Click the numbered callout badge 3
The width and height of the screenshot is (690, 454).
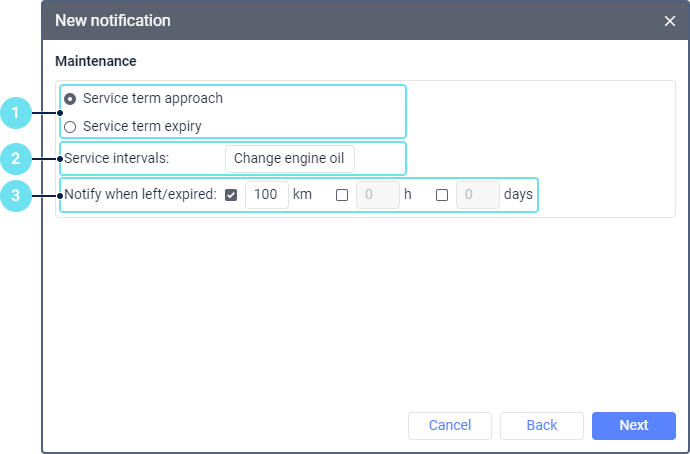coord(15,196)
